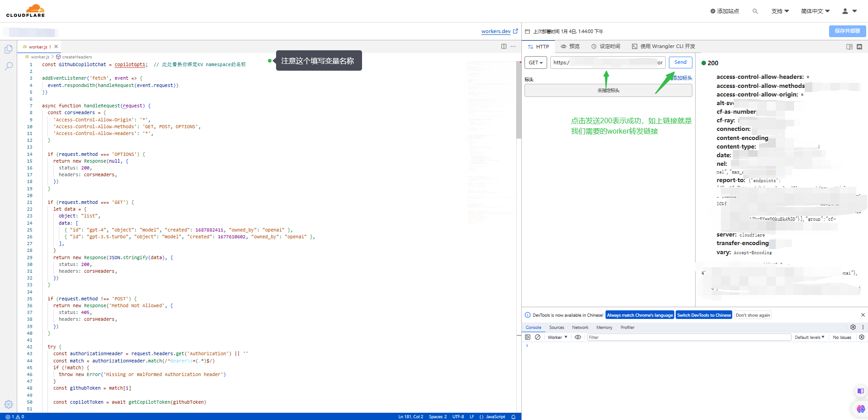868x420 pixels.
Task: Clear the console with the ban icon
Action: [x=538, y=337]
